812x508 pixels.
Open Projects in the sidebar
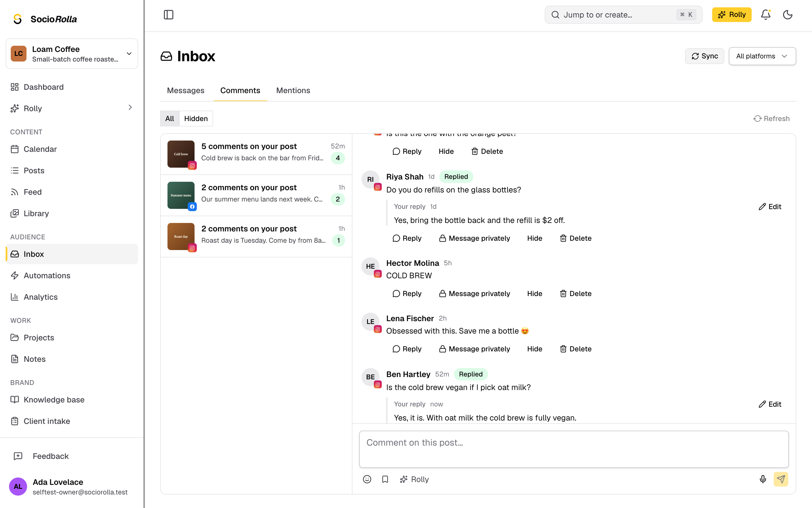pyautogui.click(x=72, y=338)
